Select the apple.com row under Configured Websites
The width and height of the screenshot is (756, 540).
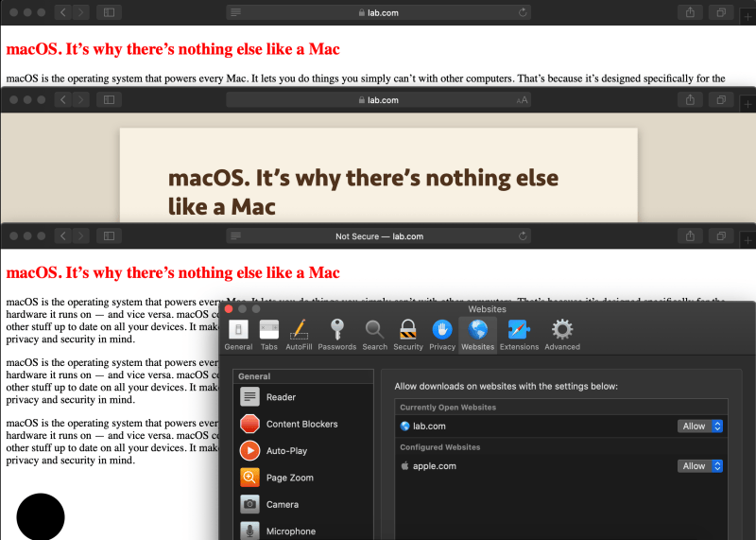(x=561, y=466)
